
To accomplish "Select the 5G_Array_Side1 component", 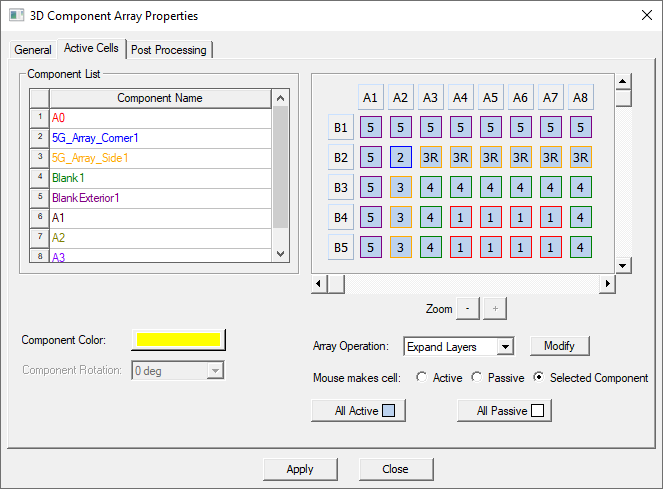I will click(161, 158).
